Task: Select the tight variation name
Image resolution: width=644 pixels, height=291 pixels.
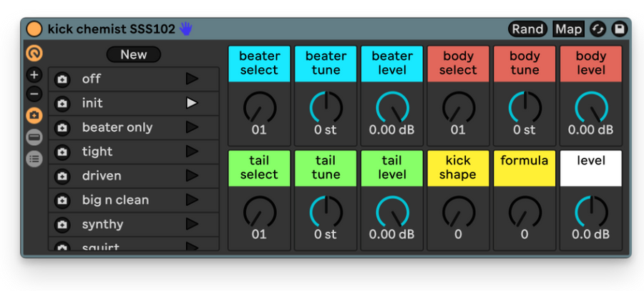Action: 97,152
